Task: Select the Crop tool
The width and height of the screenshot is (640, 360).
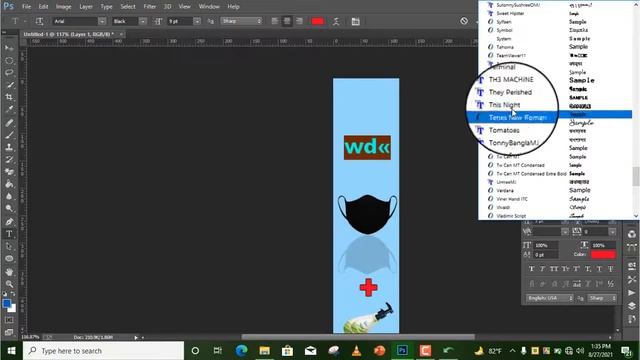Action: click(x=9, y=97)
